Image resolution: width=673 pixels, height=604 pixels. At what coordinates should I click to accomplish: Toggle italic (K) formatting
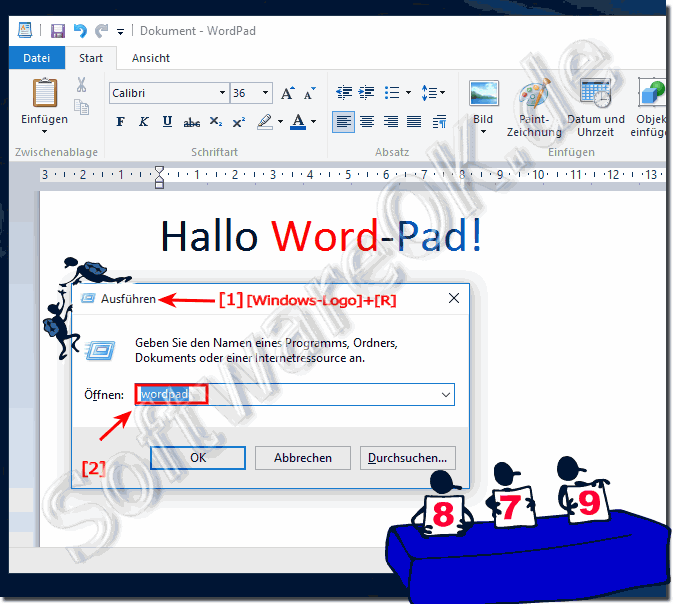tap(143, 122)
